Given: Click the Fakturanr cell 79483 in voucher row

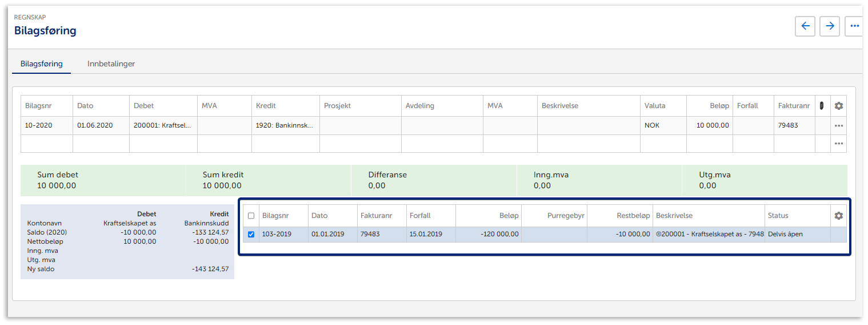Looking at the screenshot, I should pos(794,125).
